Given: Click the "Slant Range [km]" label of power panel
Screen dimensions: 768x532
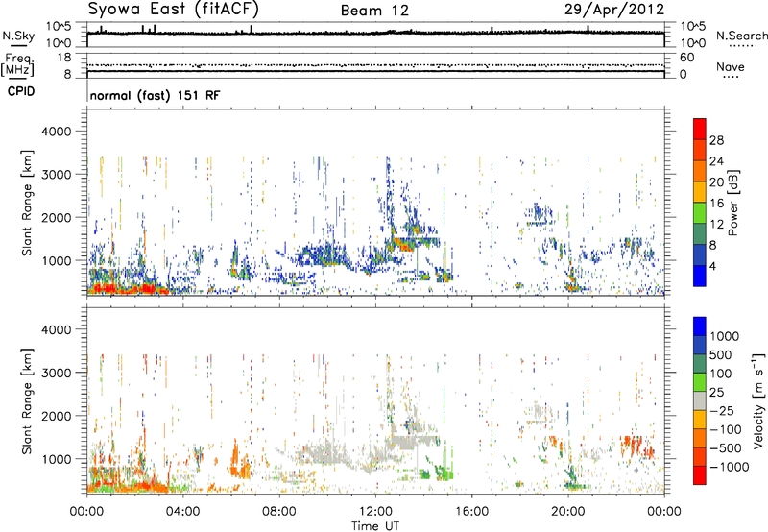Looking at the screenshot, I should tap(27, 203).
